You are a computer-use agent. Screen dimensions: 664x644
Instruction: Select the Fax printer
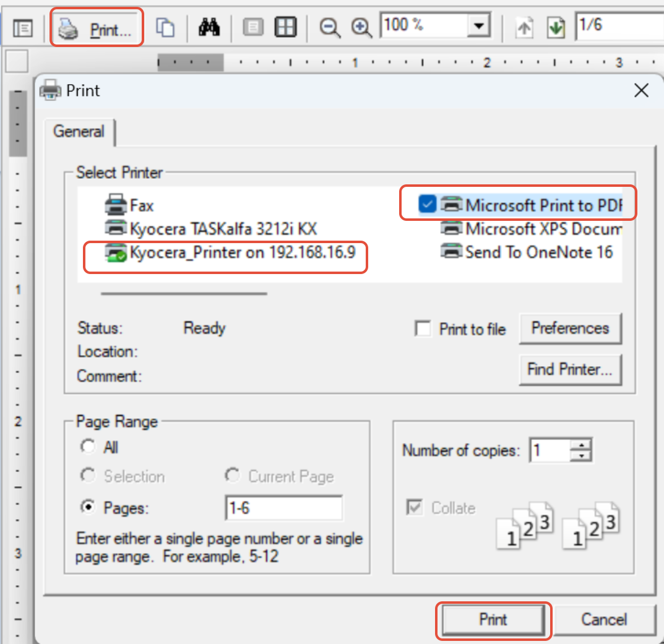pos(129,205)
